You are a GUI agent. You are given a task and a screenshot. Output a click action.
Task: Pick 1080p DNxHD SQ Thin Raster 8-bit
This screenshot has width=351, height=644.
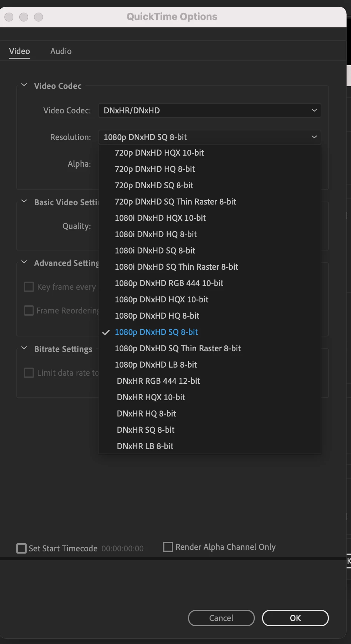point(210,348)
